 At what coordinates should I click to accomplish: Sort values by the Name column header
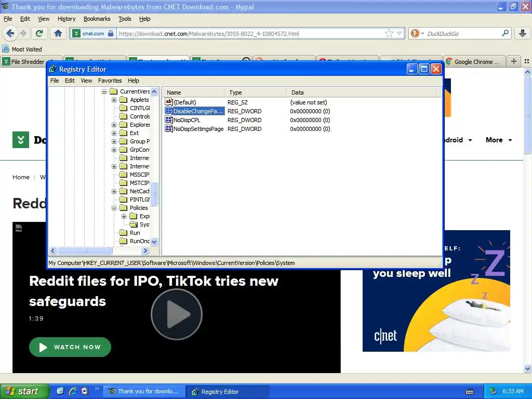pyautogui.click(x=193, y=92)
